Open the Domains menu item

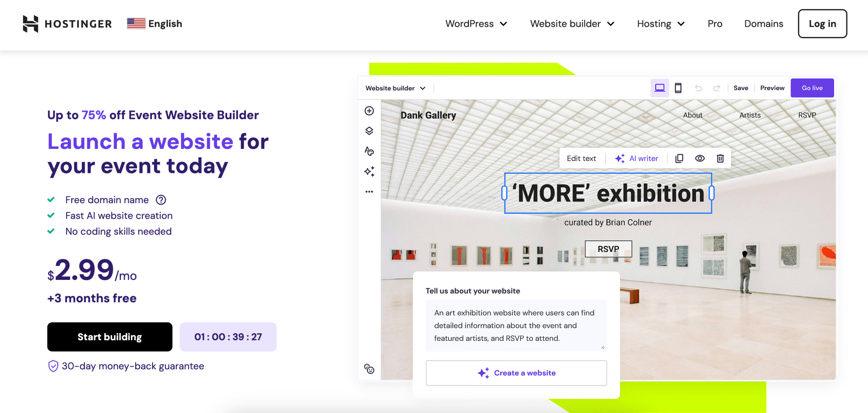[x=763, y=24]
